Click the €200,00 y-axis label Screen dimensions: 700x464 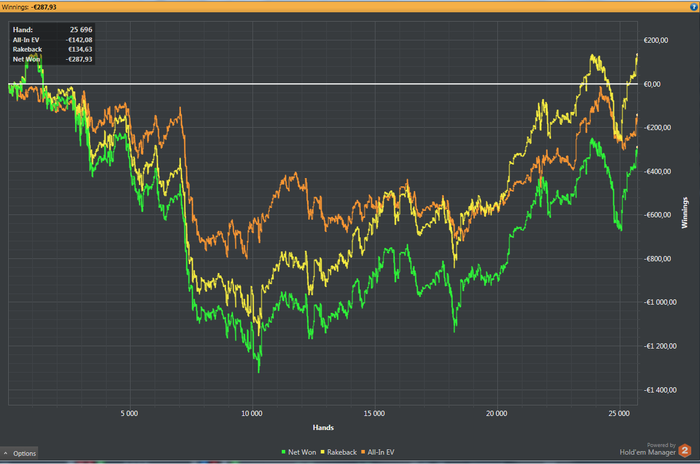[656, 40]
